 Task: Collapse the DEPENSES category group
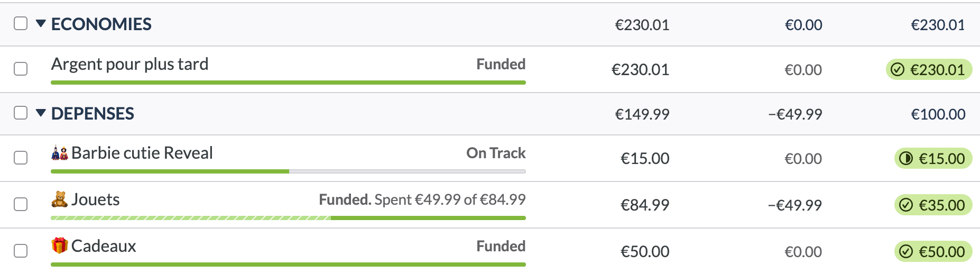pos(41,113)
